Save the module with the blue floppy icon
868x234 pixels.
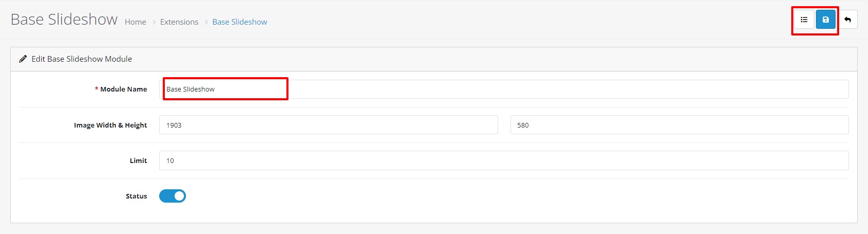[826, 20]
